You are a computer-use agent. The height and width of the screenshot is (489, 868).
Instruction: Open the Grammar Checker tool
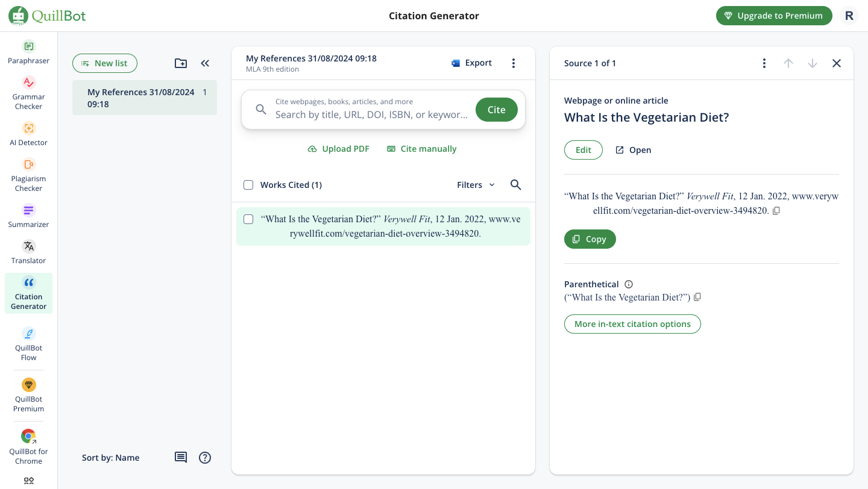click(28, 93)
